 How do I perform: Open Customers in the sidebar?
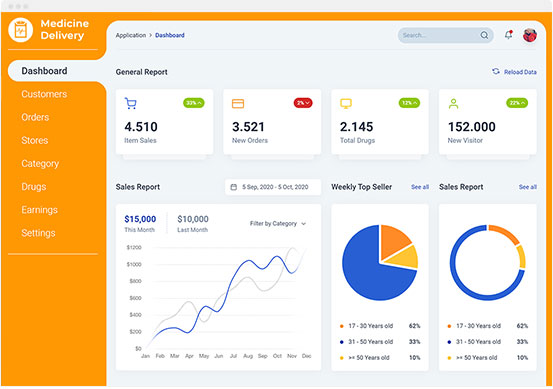(44, 94)
